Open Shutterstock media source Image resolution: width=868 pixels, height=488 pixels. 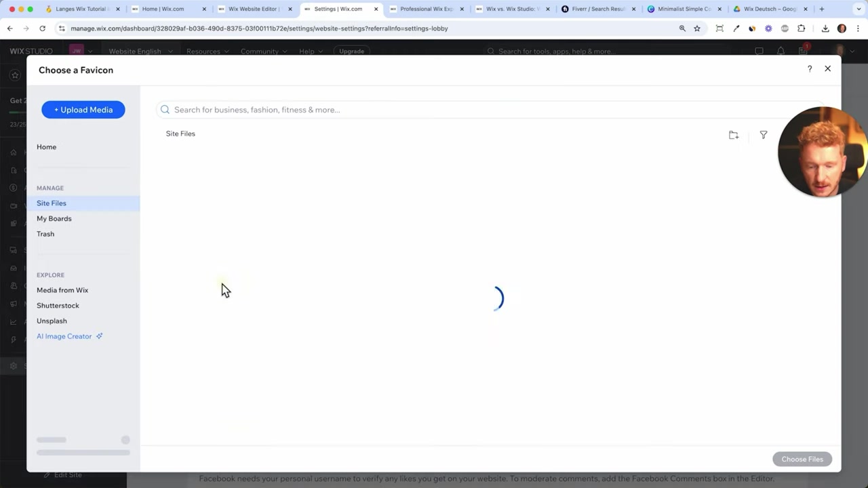point(58,306)
